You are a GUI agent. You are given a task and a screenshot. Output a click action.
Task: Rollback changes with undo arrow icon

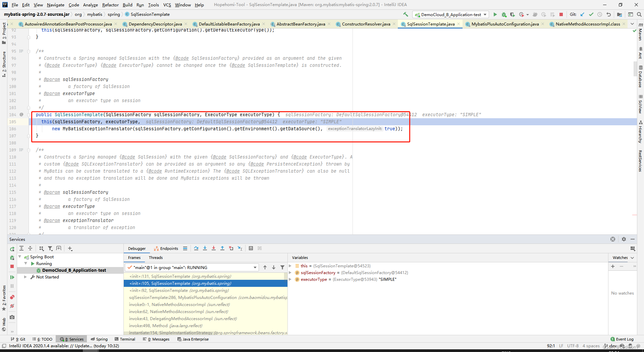coord(608,14)
